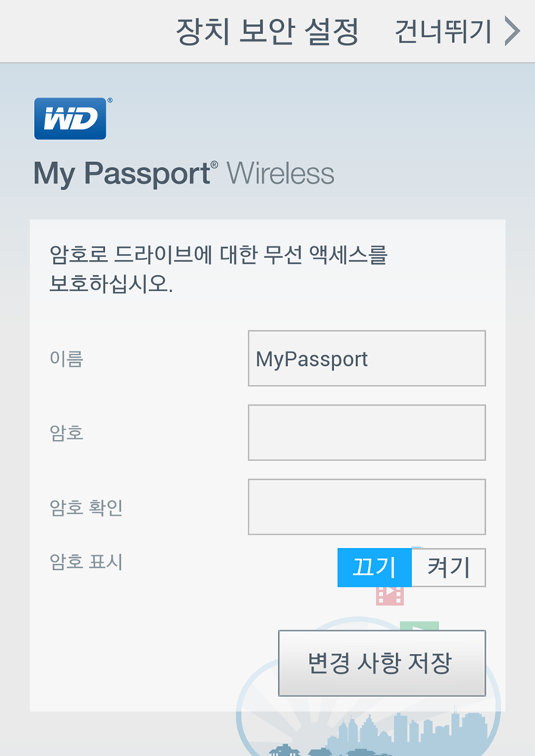The height and width of the screenshot is (756, 535).
Task: Click the green play icon above save button
Action: 419,626
